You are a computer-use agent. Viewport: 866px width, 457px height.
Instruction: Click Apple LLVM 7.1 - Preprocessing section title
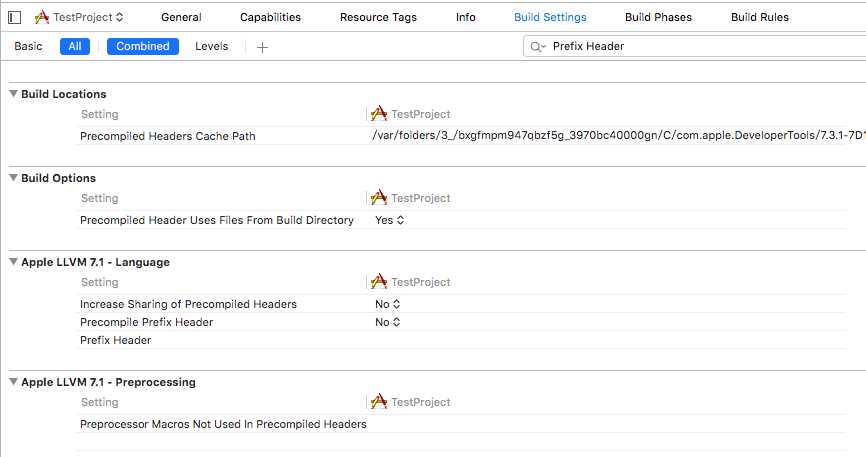point(108,382)
